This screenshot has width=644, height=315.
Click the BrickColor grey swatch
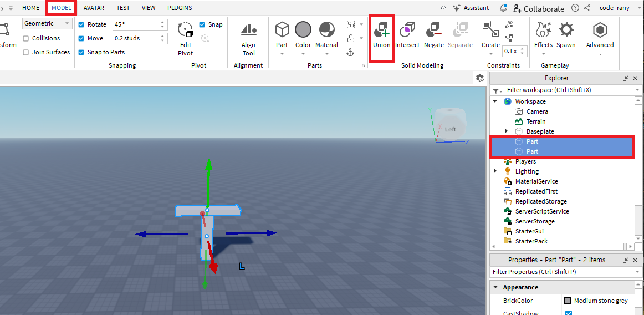[568, 301]
